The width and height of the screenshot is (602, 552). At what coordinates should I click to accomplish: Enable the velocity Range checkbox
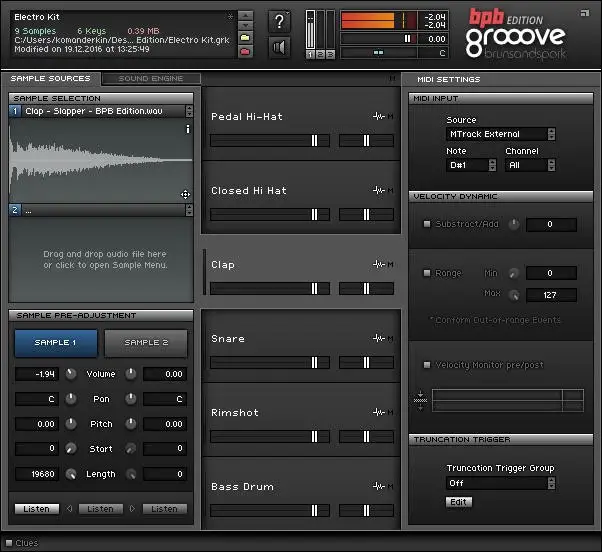[427, 273]
